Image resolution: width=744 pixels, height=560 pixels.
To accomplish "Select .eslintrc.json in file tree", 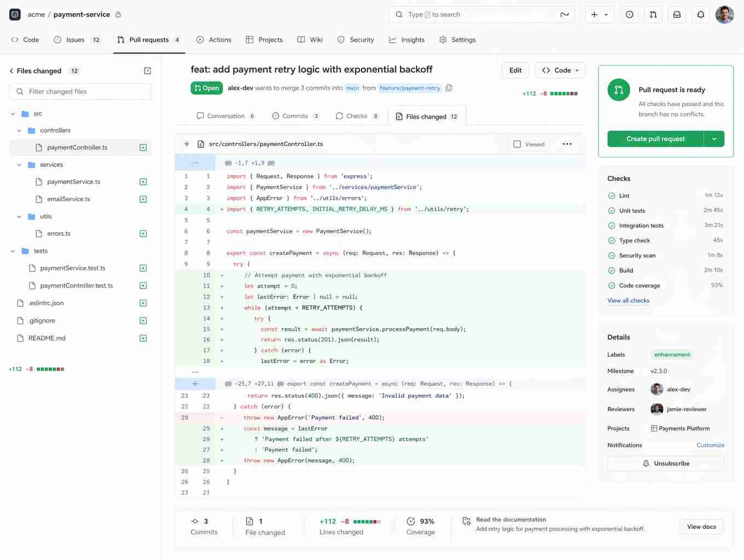I will [47, 304].
